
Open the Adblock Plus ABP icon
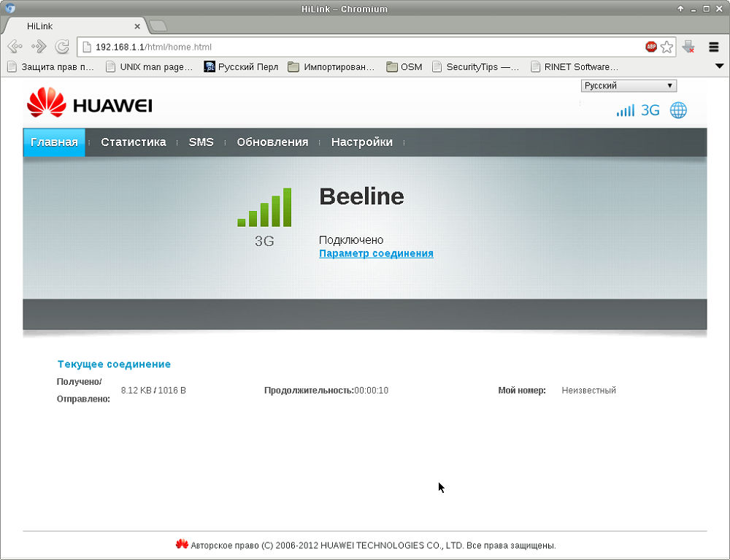pos(651,47)
